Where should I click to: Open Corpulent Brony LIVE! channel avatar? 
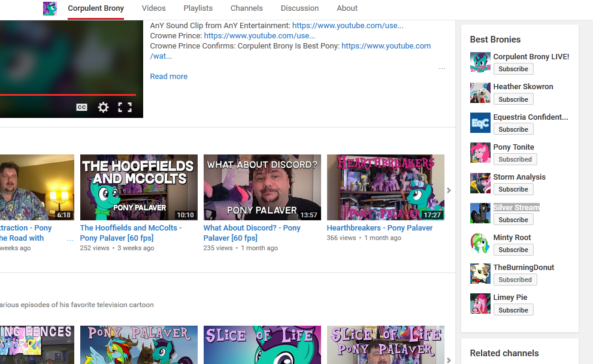tap(480, 62)
